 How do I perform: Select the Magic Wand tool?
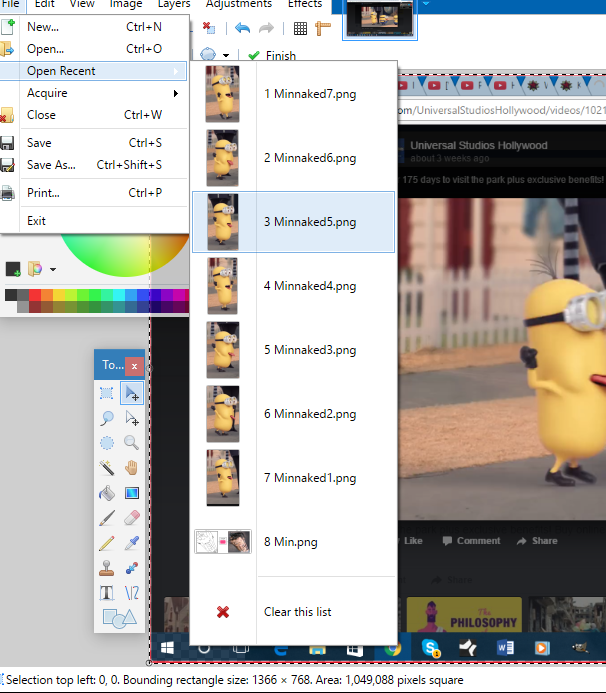click(107, 468)
